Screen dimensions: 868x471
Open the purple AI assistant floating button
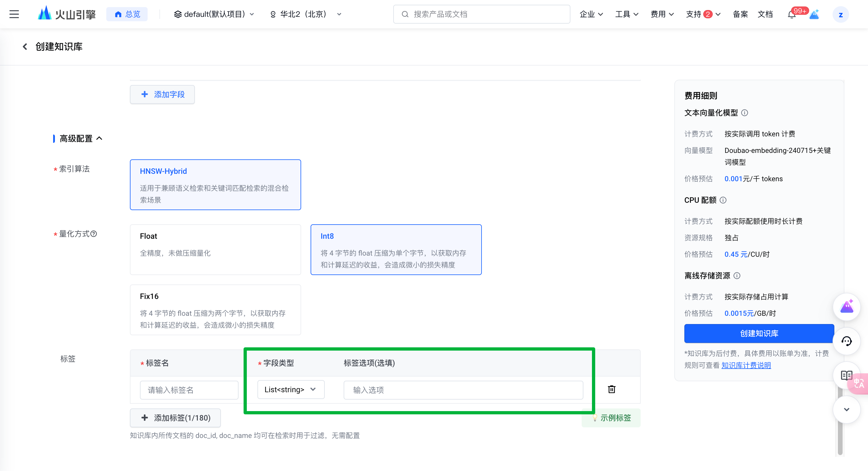click(x=846, y=307)
